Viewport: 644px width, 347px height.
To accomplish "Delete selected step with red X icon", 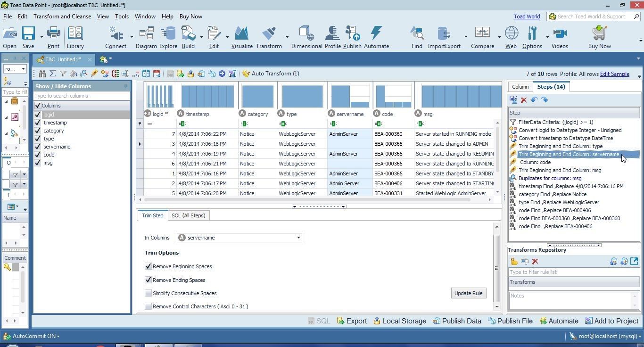I will click(x=524, y=100).
